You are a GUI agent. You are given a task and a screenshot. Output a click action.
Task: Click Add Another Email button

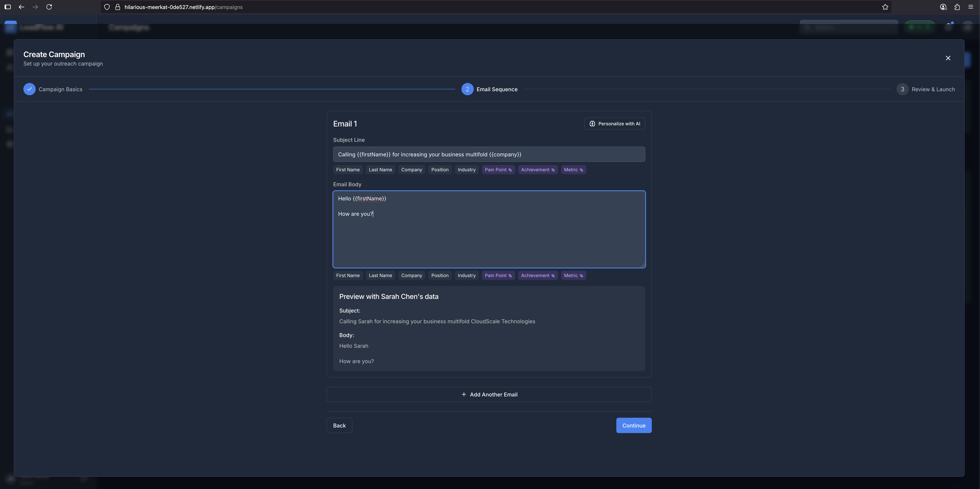tap(489, 394)
